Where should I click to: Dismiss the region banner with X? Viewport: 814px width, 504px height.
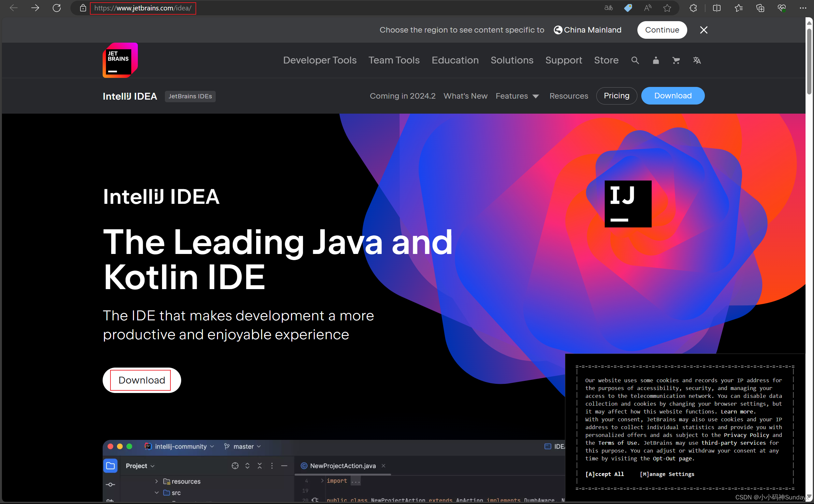[x=704, y=30]
